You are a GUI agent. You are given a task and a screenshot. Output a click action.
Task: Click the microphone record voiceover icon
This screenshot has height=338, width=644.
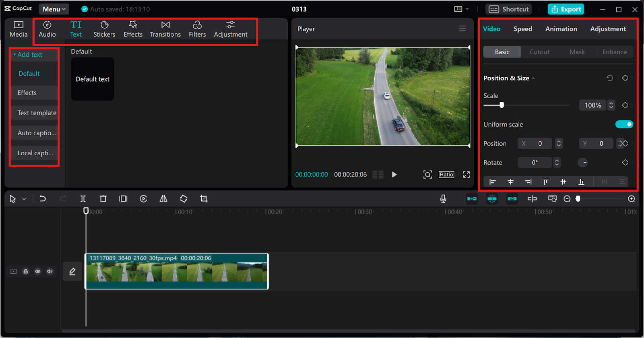pyautogui.click(x=443, y=199)
